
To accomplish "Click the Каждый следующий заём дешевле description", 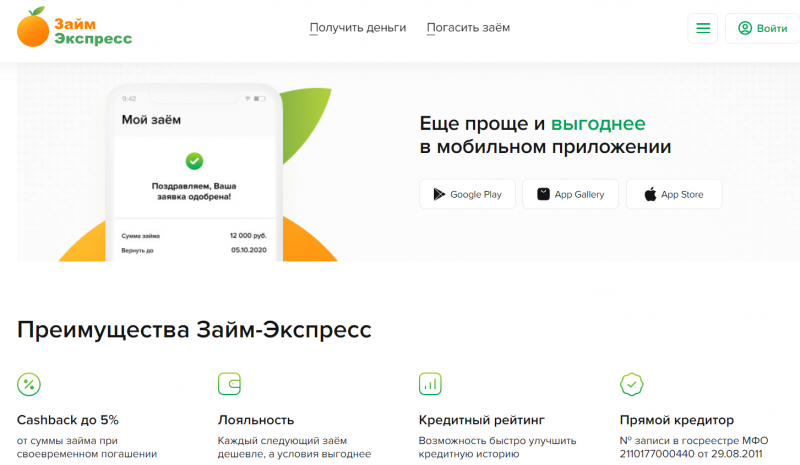I will [294, 447].
